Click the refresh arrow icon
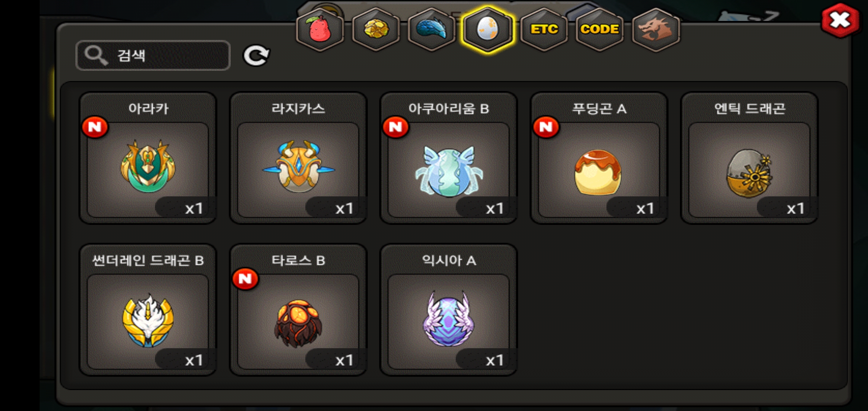 [x=256, y=56]
